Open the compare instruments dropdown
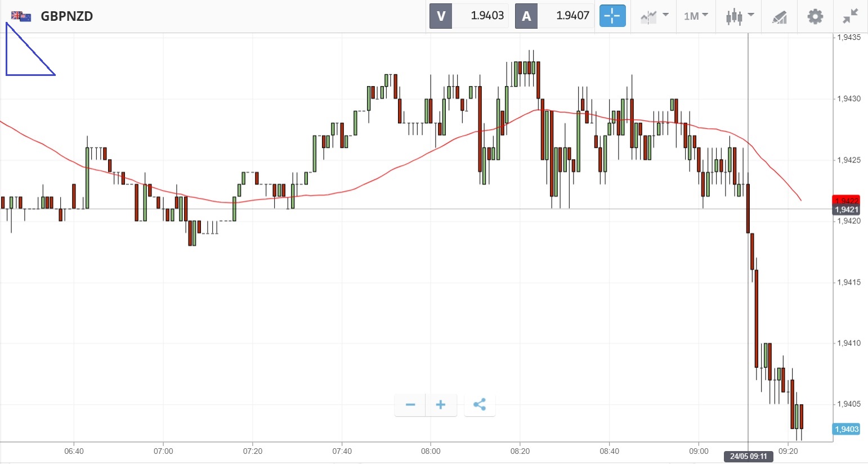The width and height of the screenshot is (868, 464). point(654,16)
